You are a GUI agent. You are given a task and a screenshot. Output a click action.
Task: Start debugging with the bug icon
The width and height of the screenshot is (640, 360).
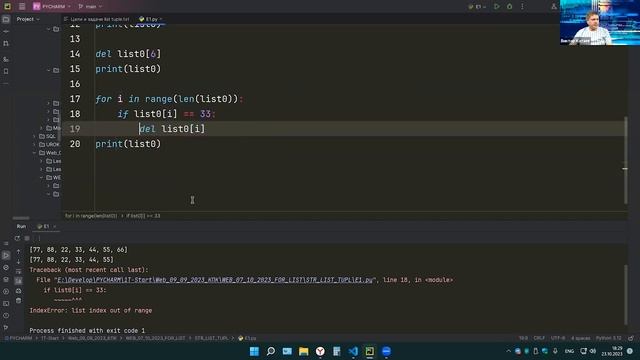point(509,7)
